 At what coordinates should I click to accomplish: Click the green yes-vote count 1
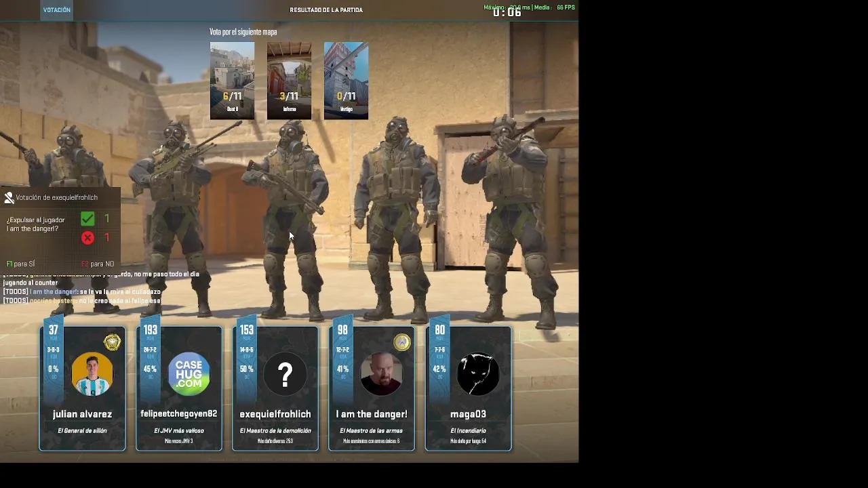tap(106, 219)
